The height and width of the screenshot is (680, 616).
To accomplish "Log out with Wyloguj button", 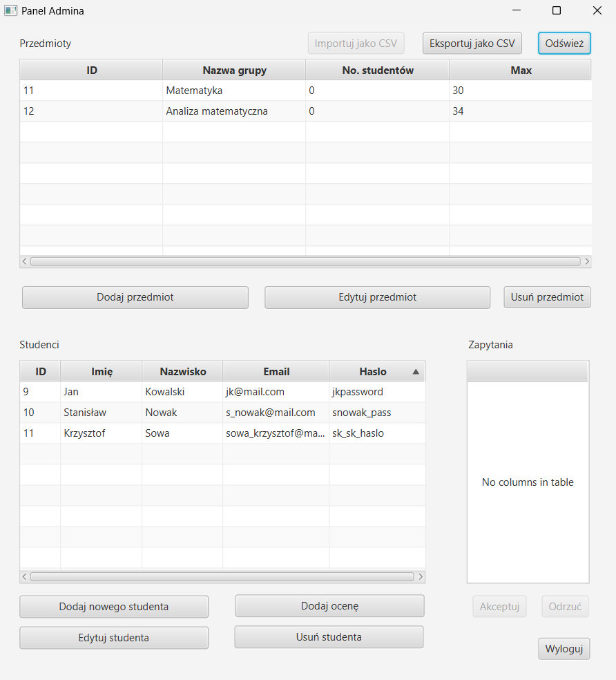I will (x=564, y=649).
